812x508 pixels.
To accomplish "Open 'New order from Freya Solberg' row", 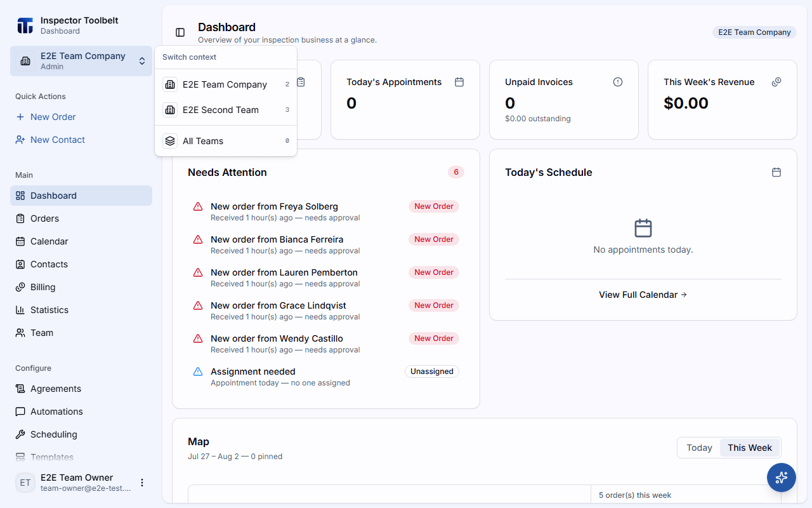I will [x=326, y=212].
